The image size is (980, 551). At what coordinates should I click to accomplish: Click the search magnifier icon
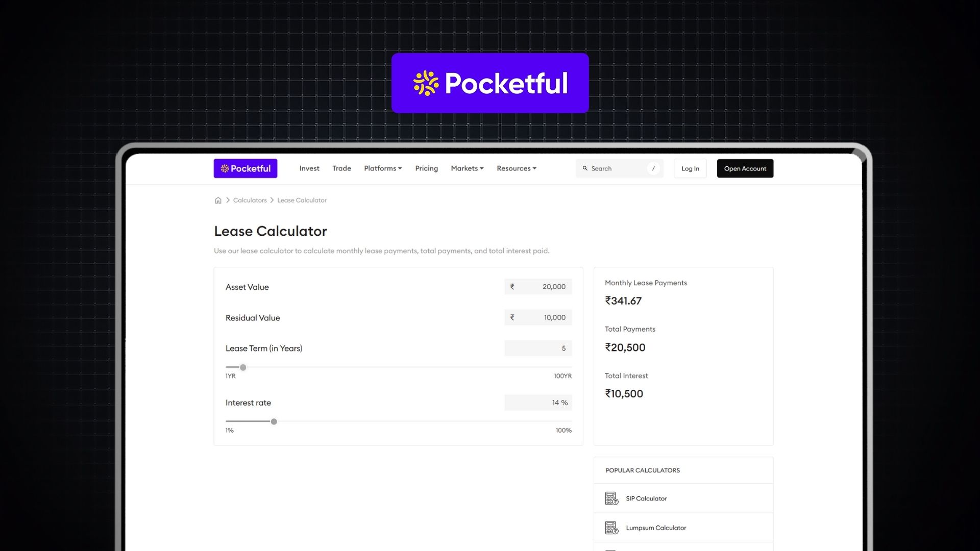point(585,168)
